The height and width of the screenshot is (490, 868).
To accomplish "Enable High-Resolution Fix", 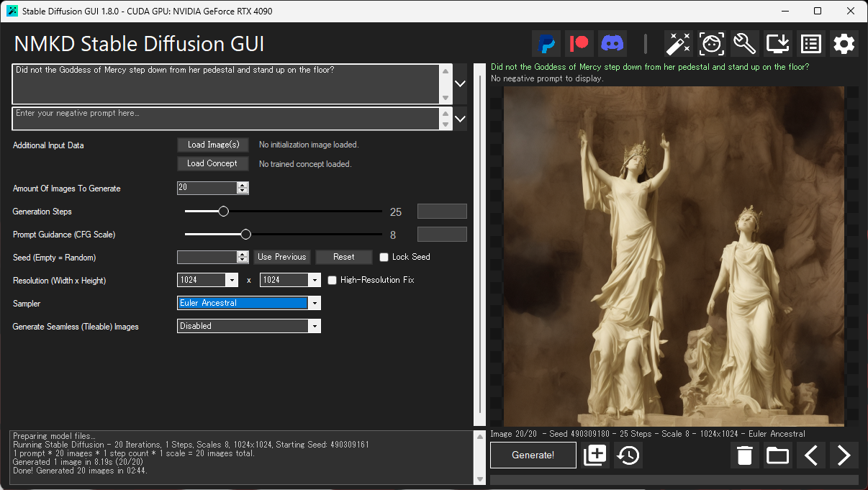I will (x=332, y=280).
